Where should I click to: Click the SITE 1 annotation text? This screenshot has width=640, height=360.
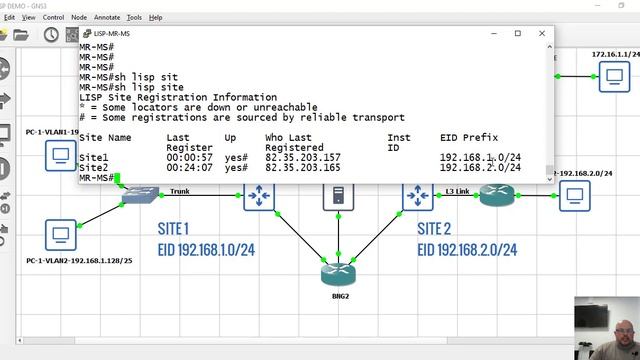[173, 229]
